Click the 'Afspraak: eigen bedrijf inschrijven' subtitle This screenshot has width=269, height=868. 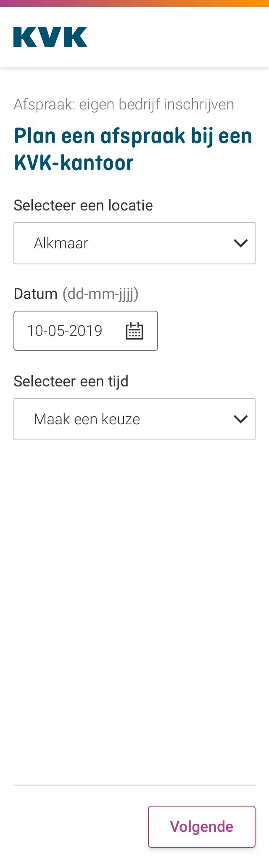pos(124,104)
